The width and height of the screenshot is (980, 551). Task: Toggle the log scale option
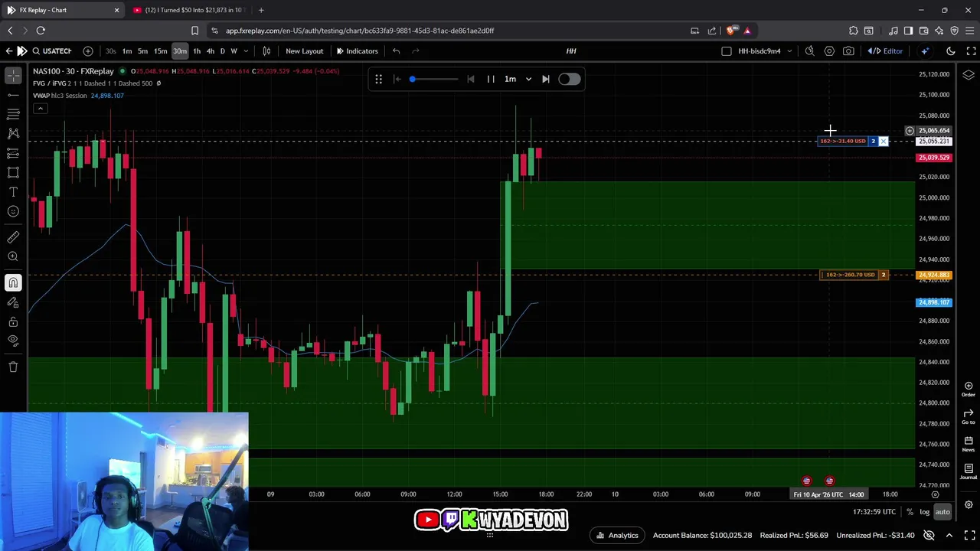[x=925, y=512]
